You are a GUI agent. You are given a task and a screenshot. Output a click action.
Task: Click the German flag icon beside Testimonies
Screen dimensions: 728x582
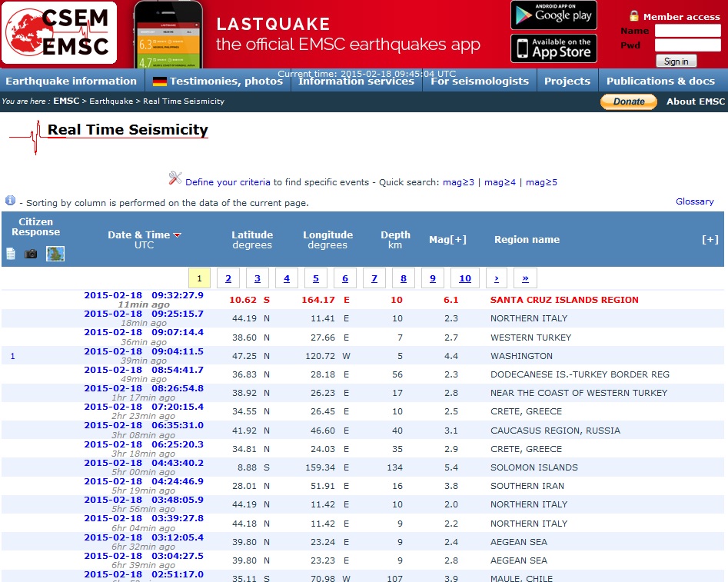coord(160,81)
